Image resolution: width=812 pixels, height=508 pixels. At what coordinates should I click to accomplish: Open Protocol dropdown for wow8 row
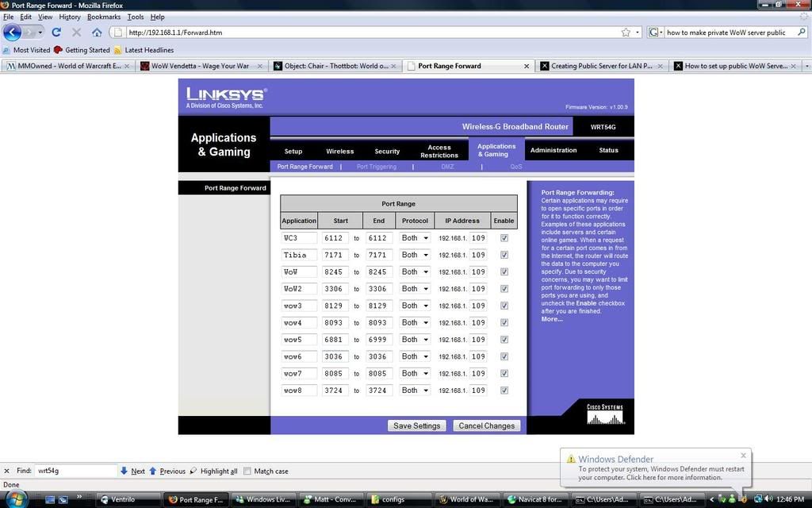coord(414,391)
